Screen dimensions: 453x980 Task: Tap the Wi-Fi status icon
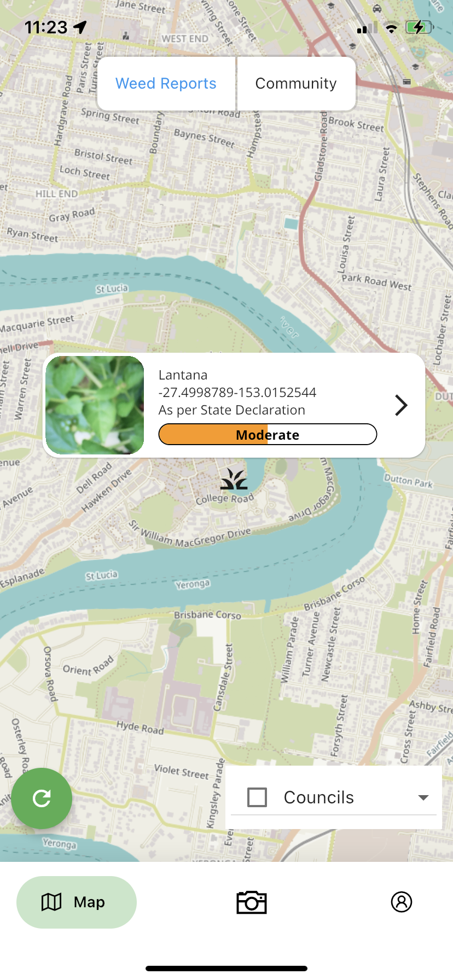point(391,28)
